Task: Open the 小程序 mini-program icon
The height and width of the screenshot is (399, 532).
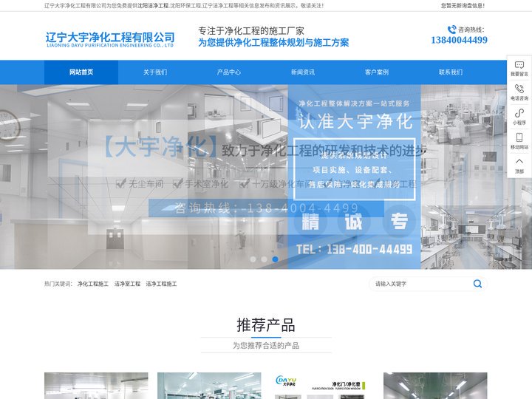Action: pos(519,113)
